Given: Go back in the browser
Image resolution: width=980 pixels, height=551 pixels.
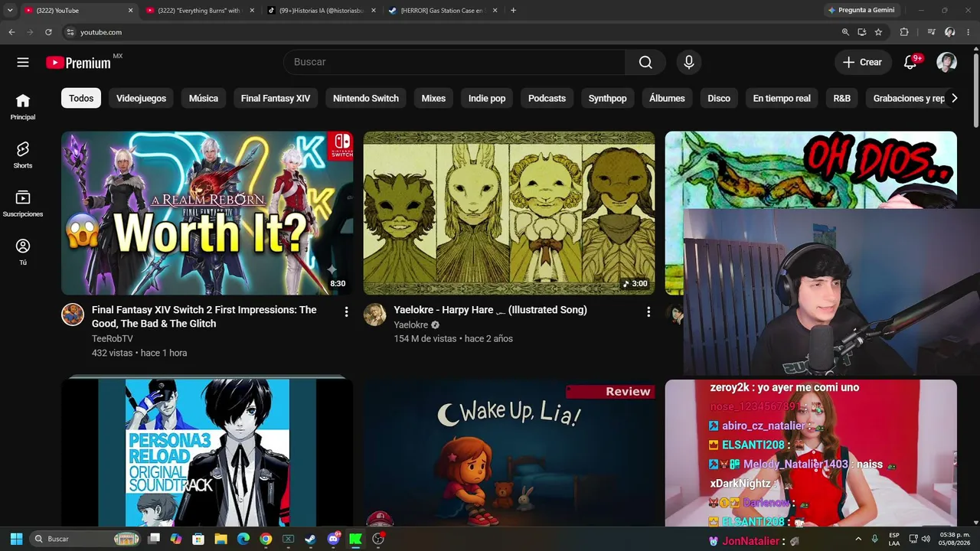Looking at the screenshot, I should pyautogui.click(x=11, y=32).
